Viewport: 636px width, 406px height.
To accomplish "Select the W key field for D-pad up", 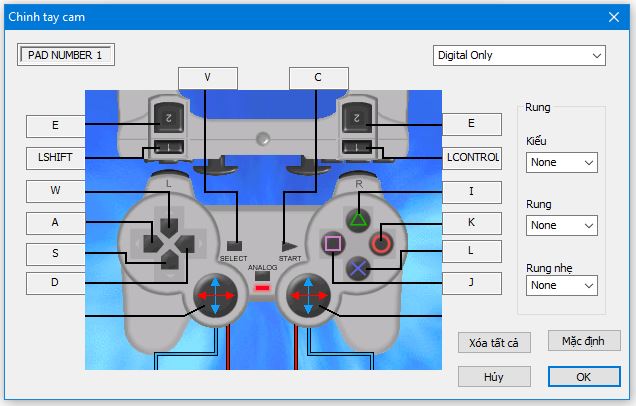I will click(x=56, y=191).
